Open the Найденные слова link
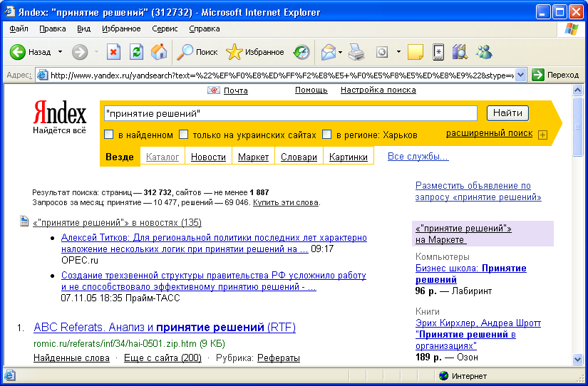The height and width of the screenshot is (386, 588). click(71, 358)
